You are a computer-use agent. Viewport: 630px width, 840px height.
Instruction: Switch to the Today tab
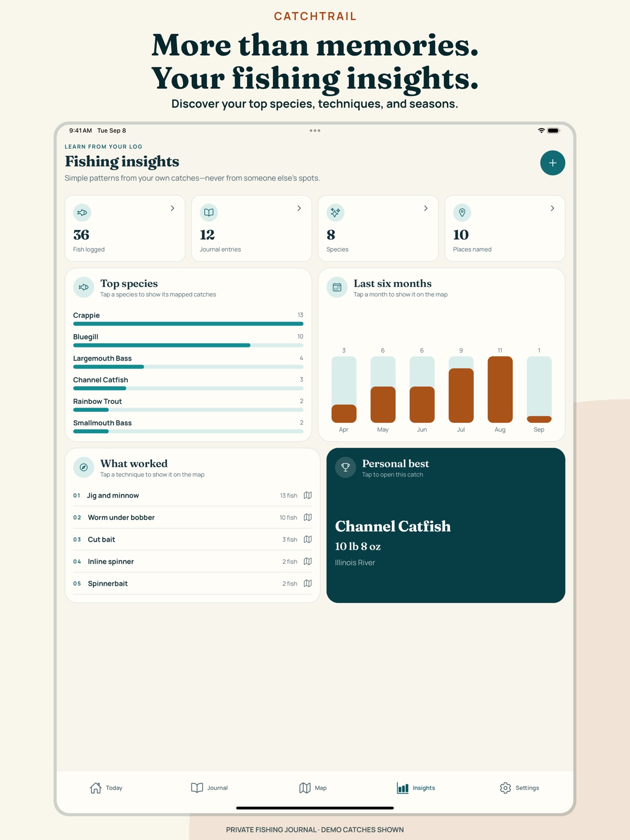[106, 788]
